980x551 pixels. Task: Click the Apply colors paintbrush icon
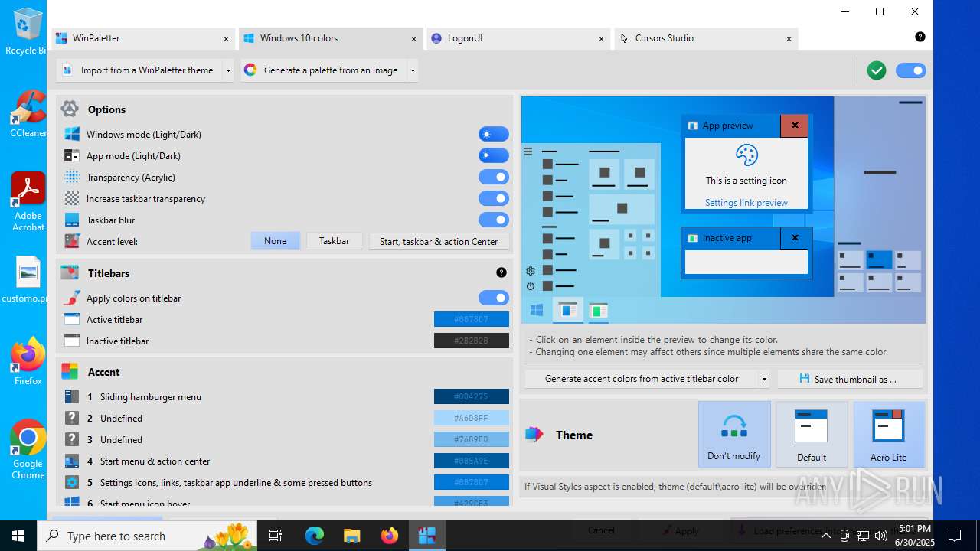(72, 298)
